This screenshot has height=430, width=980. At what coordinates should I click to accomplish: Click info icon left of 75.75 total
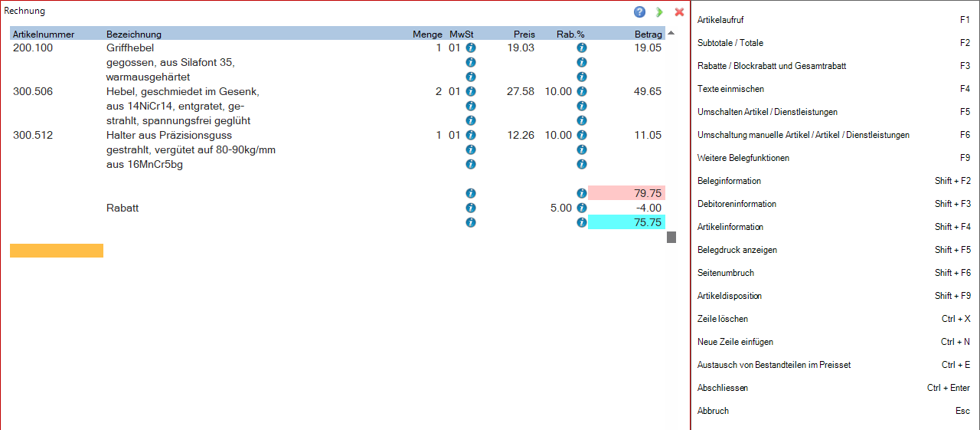pos(582,222)
